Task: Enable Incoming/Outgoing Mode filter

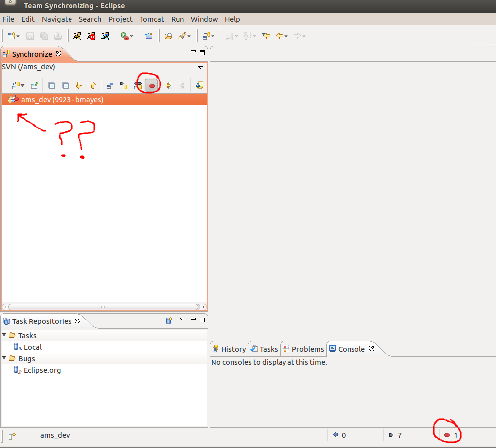Action: tap(138, 85)
